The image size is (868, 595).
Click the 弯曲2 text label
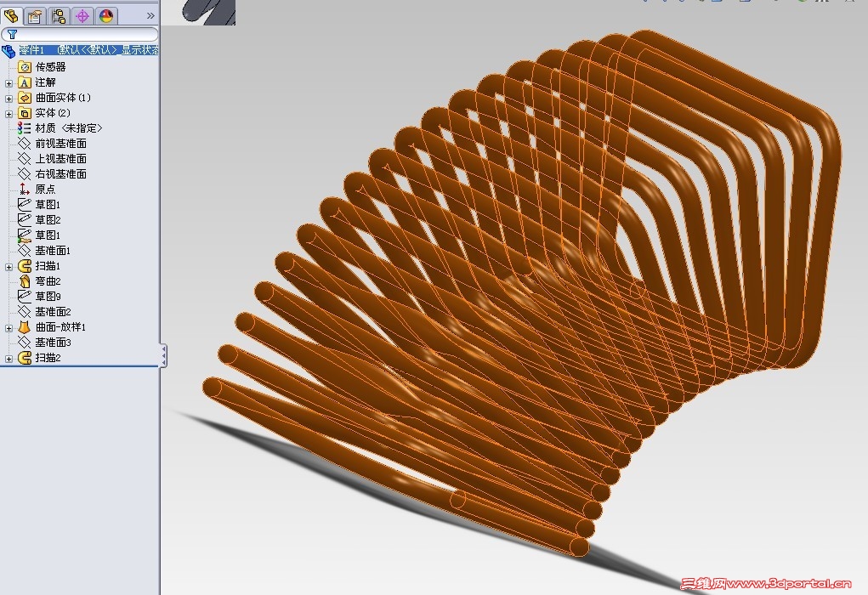(48, 281)
